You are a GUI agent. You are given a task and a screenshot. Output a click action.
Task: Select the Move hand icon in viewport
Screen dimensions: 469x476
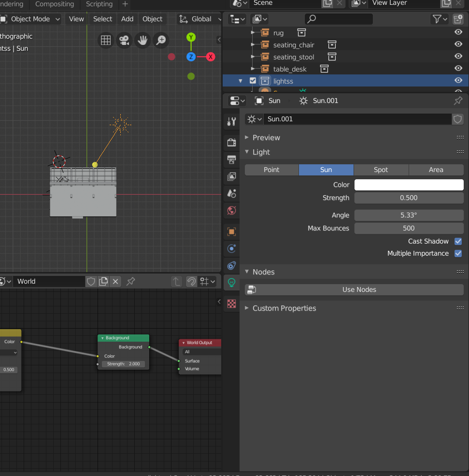142,40
